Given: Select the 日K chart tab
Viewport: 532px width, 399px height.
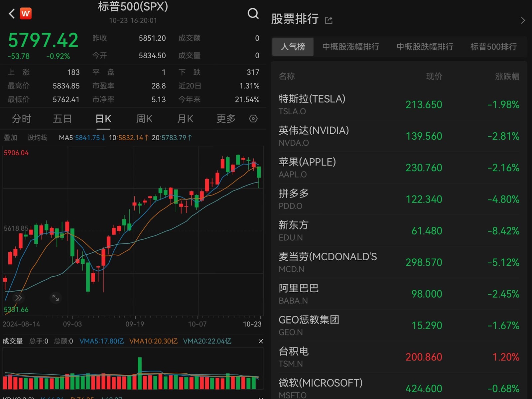Looking at the screenshot, I should 103,119.
